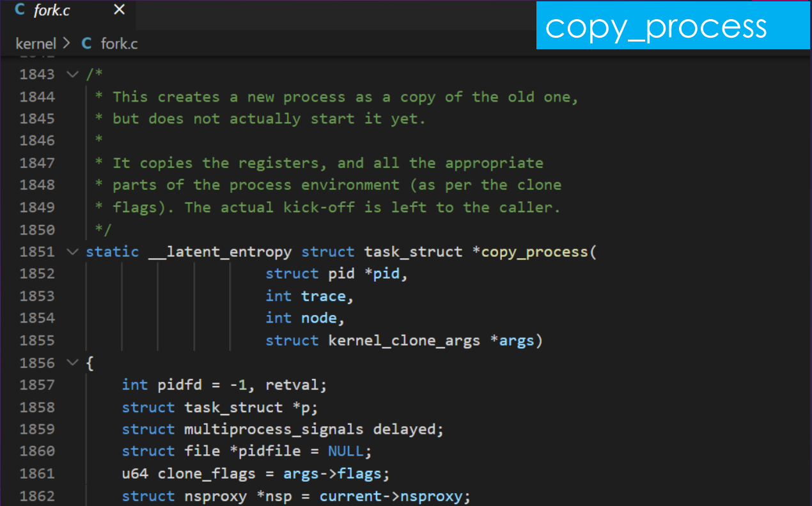Image resolution: width=812 pixels, height=506 pixels.
Task: Click the copy_process function name on line 1851
Action: [x=535, y=252]
